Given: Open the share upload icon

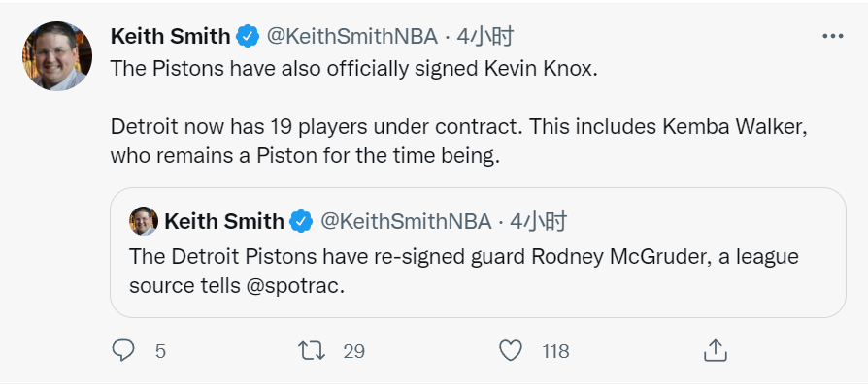Looking at the screenshot, I should [715, 351].
